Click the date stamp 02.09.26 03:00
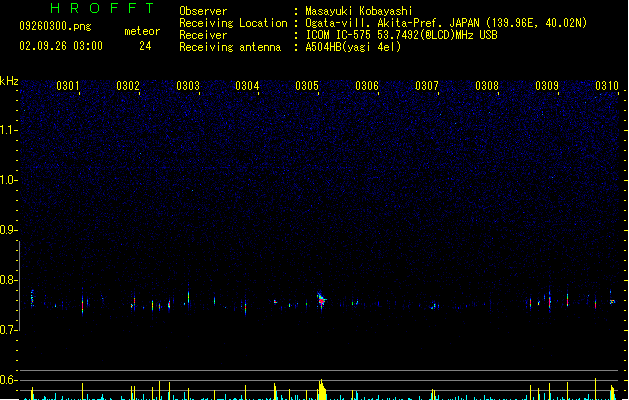 click(61, 46)
